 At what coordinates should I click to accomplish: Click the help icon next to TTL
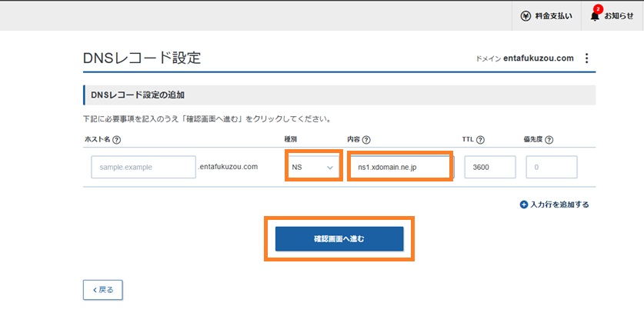[x=481, y=140]
